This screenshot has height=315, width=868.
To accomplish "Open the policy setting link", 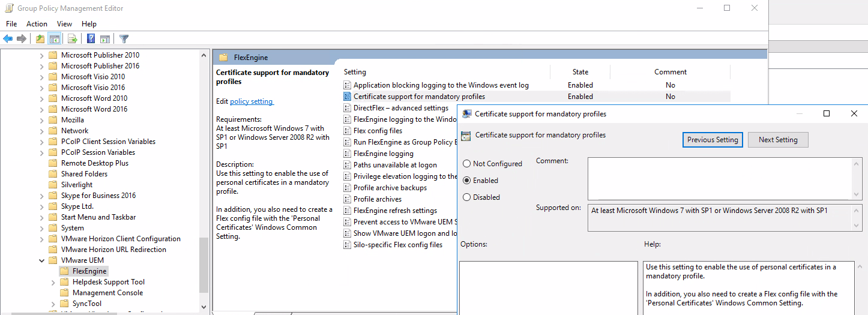I will tap(252, 101).
